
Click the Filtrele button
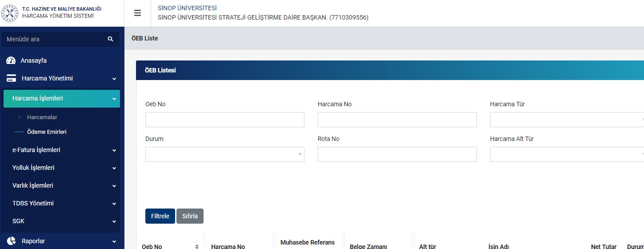click(x=160, y=216)
